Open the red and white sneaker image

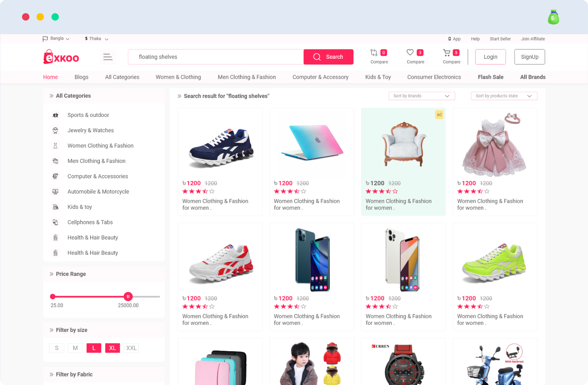[x=221, y=263]
